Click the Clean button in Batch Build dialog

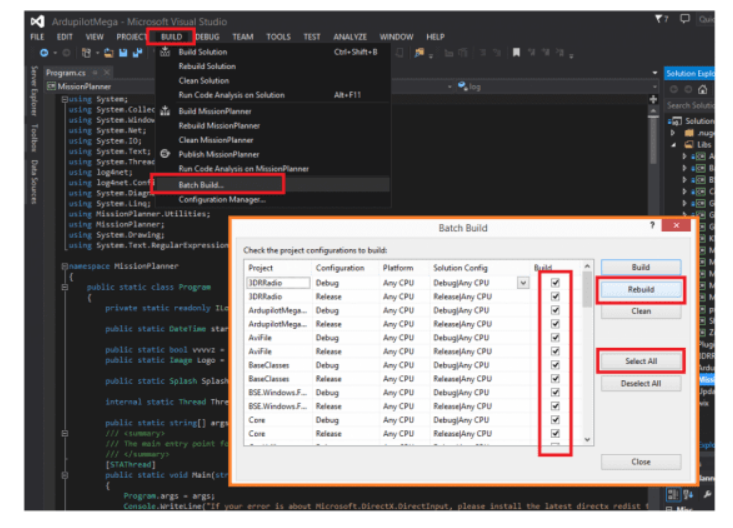coord(640,311)
